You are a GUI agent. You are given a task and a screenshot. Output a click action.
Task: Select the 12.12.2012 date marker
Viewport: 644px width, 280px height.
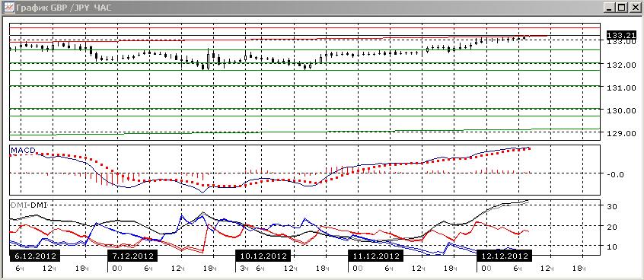click(505, 256)
